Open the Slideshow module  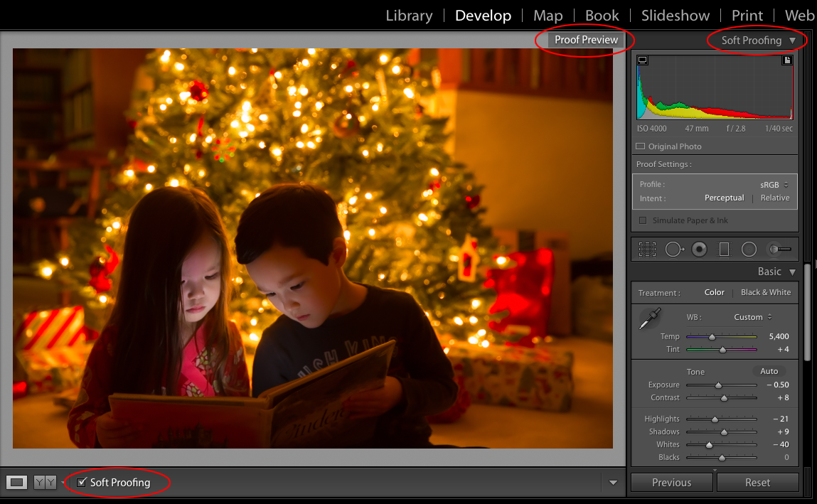click(x=675, y=15)
